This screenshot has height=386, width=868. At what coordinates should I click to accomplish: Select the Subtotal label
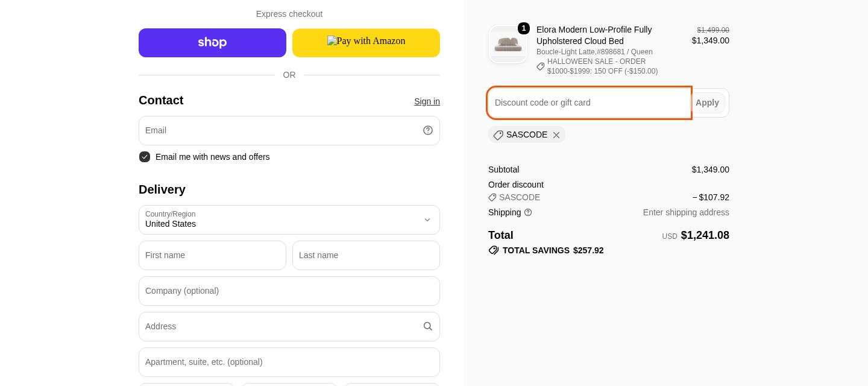pos(503,169)
